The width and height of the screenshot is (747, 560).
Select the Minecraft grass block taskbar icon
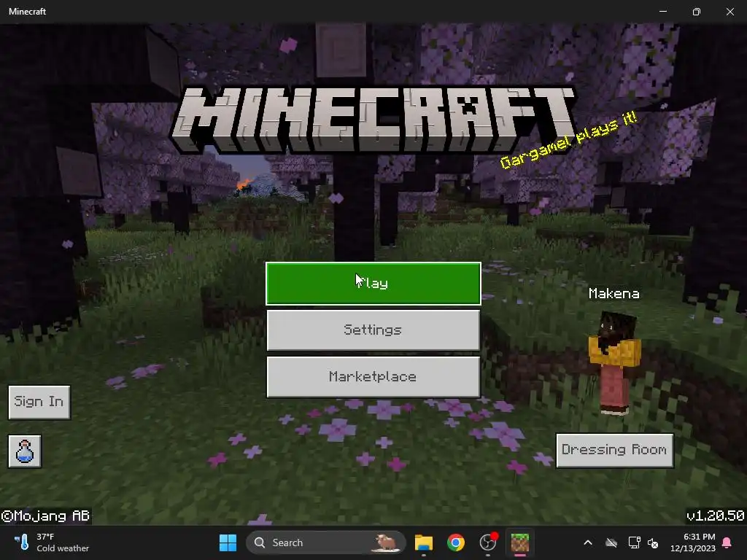pyautogui.click(x=519, y=542)
